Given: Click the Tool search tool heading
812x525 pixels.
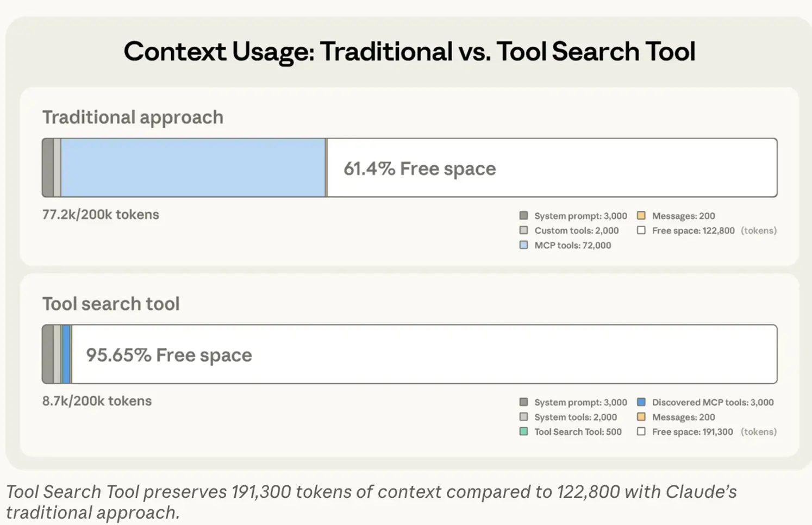Looking at the screenshot, I should [111, 304].
